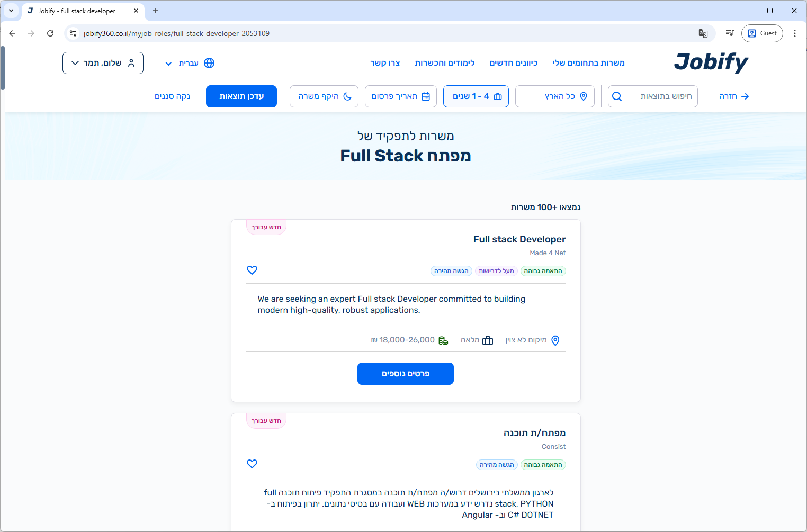The height and width of the screenshot is (532, 807).
Task: Save the Full stack Developer job with heart
Action: (x=252, y=270)
